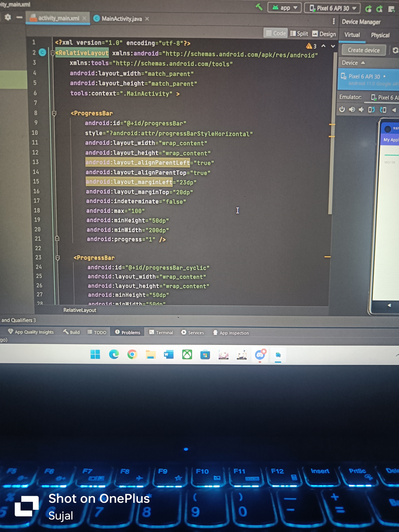Click the Apply Code Changes icon
Screen dimensions: 399x532
point(379,9)
